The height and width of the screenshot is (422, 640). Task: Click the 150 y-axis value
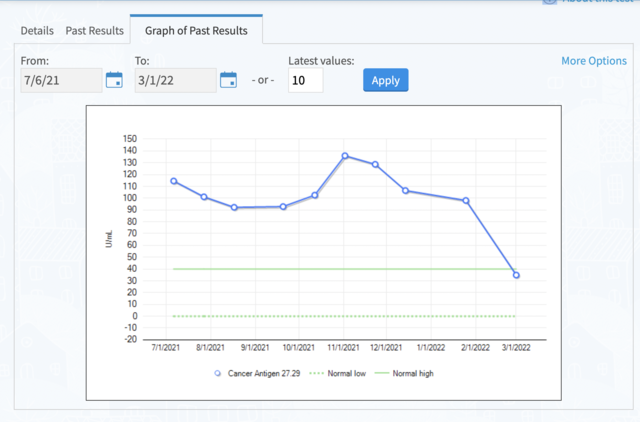tap(130, 139)
